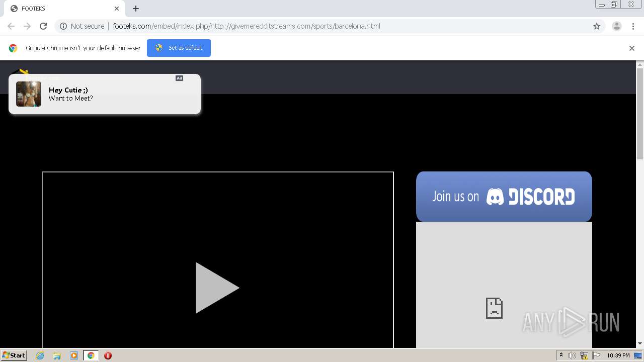
Task: Click the red shield taskbar icon
Action: (x=108, y=355)
